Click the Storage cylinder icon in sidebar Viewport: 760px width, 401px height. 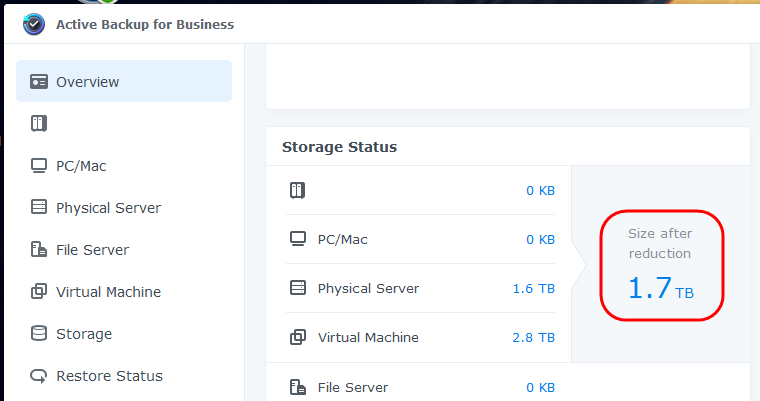click(39, 334)
